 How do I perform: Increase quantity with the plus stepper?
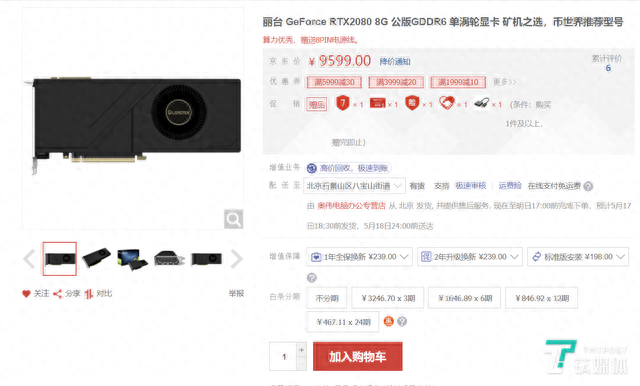301,350
